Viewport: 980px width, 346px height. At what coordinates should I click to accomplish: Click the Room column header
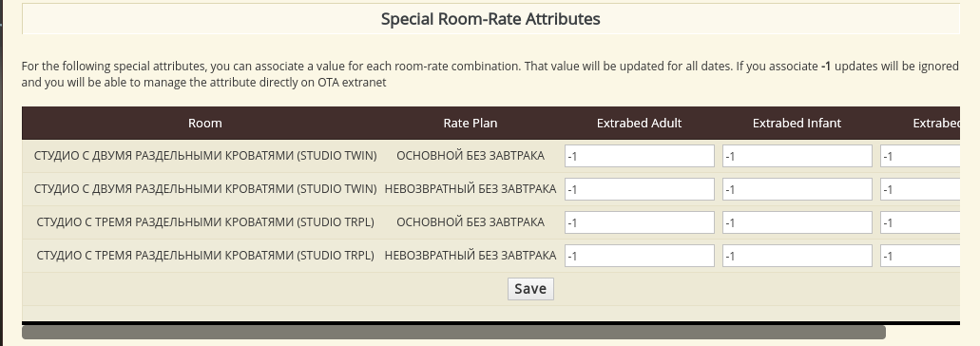[205, 123]
